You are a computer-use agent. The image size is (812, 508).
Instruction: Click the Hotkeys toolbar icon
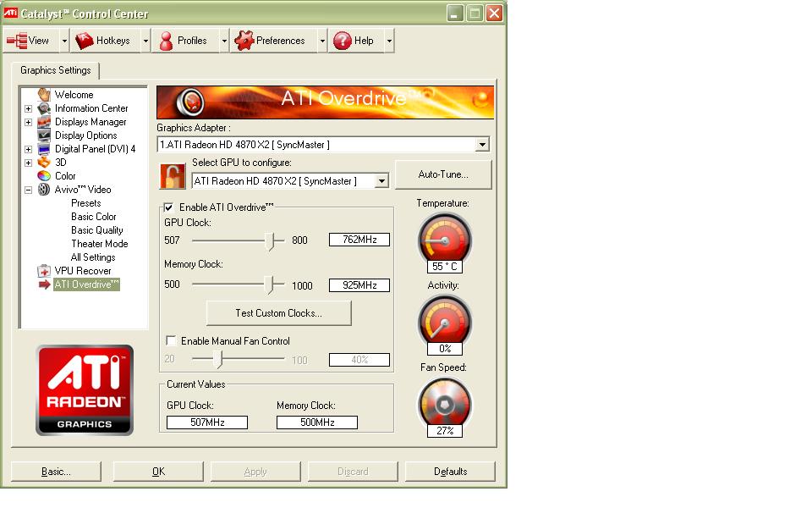(x=84, y=41)
